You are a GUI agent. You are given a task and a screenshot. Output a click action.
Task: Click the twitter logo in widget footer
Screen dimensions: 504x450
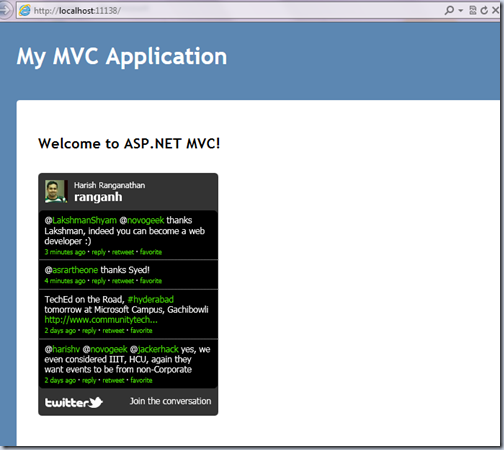tap(74, 402)
